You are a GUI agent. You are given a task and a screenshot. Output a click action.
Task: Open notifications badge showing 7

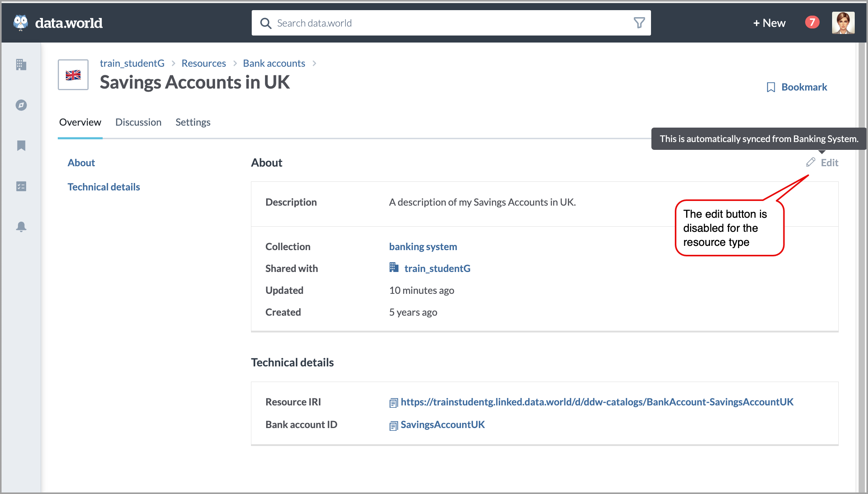pyautogui.click(x=812, y=22)
